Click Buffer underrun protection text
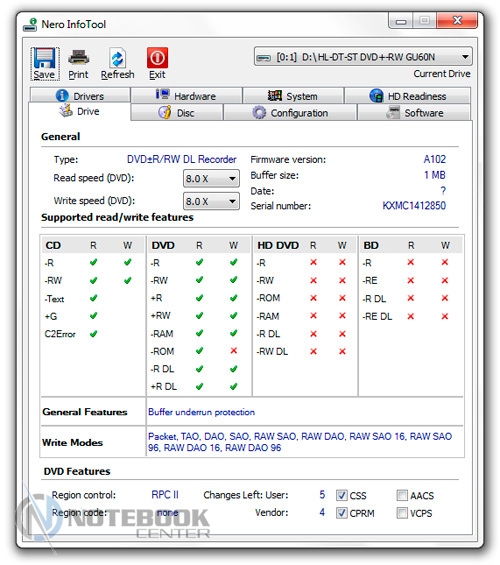 click(201, 412)
